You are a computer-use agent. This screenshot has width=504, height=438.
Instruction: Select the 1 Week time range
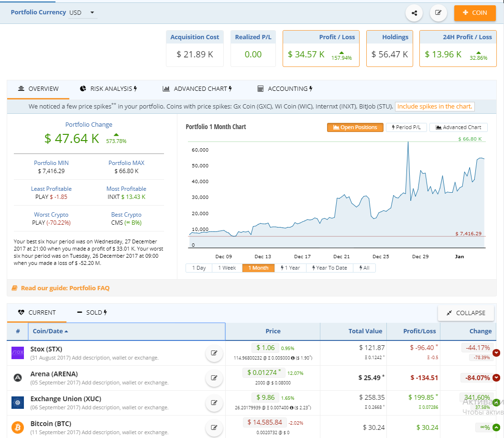tap(227, 268)
